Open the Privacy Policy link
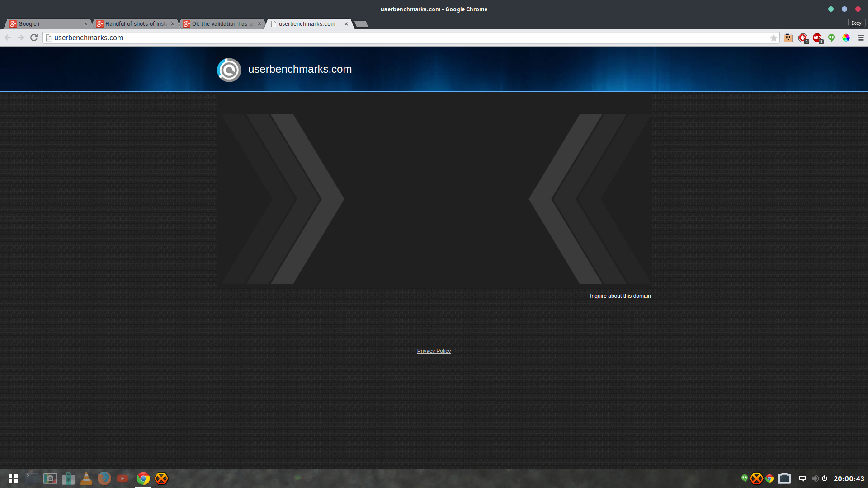Viewport: 868px width, 488px height. [434, 351]
